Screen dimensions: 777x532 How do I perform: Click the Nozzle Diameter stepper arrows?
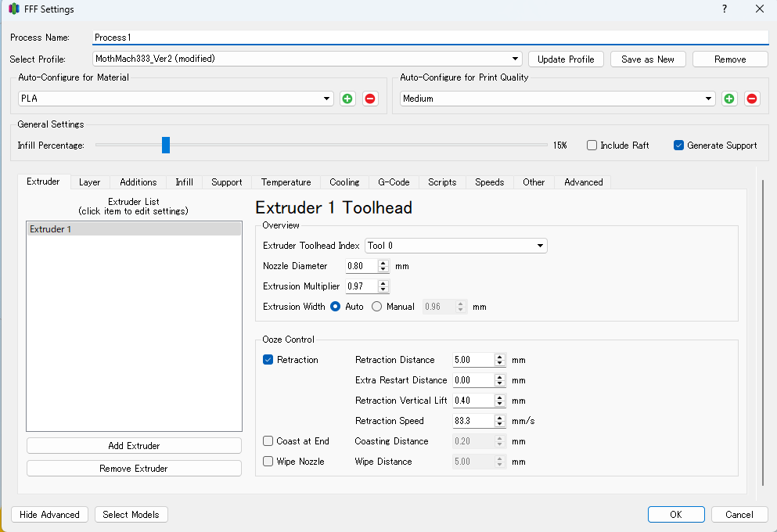[x=383, y=266]
